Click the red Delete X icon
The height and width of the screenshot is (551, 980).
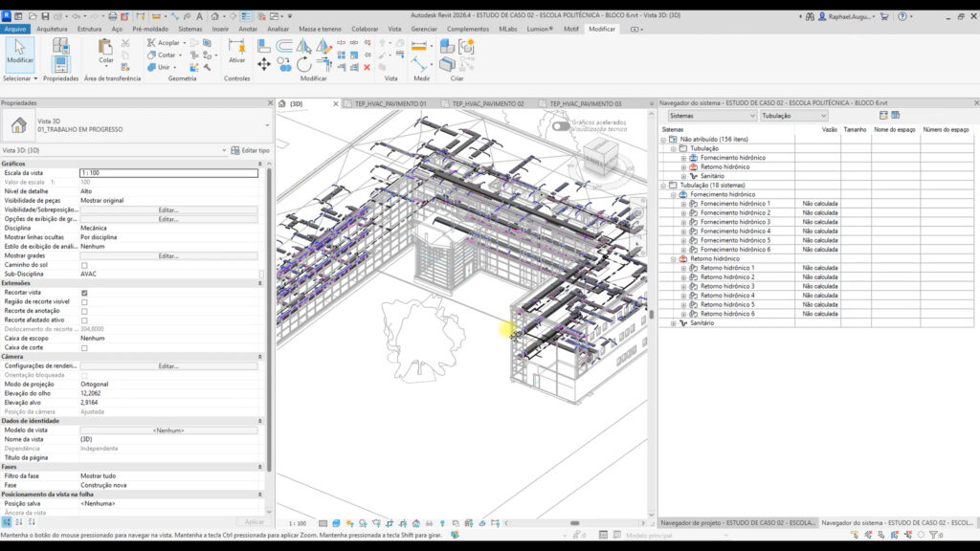367,68
